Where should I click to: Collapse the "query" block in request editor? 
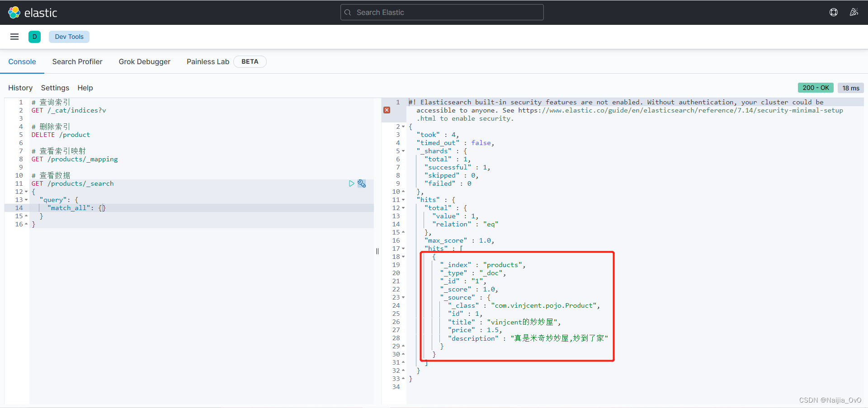[x=26, y=200]
